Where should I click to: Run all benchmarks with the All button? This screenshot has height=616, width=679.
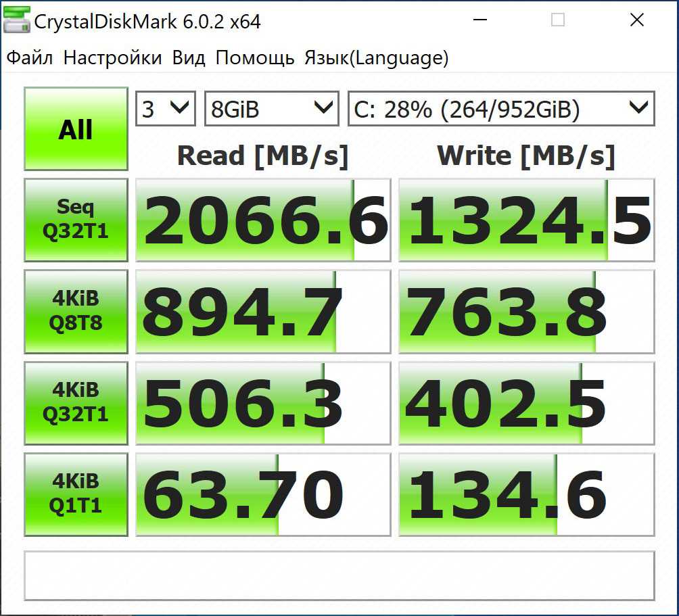click(76, 128)
